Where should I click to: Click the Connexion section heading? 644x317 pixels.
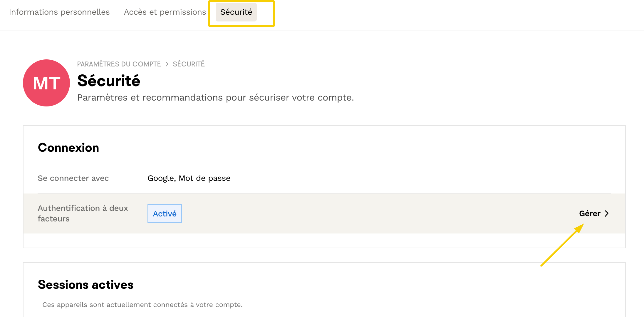(x=68, y=148)
